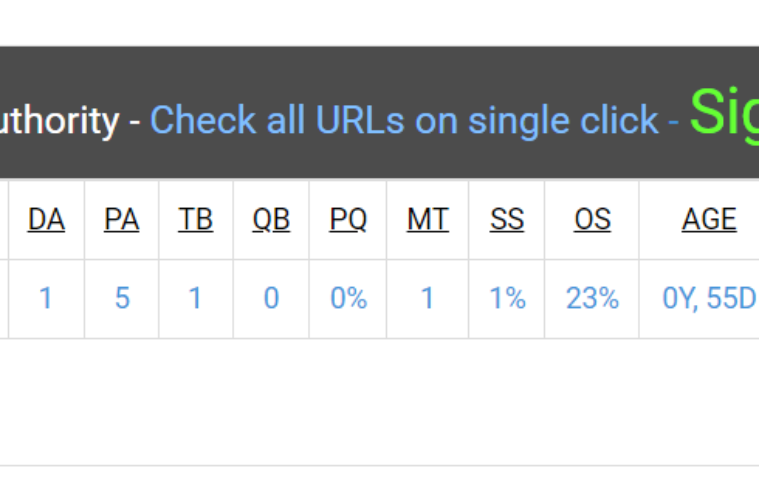
Task: Click the PA column header
Action: click(x=121, y=220)
